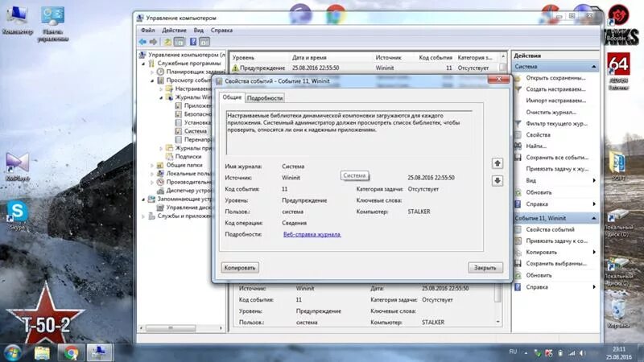Expand the Настраиваемые представления node
The image size is (644, 362).
pyautogui.click(x=161, y=89)
